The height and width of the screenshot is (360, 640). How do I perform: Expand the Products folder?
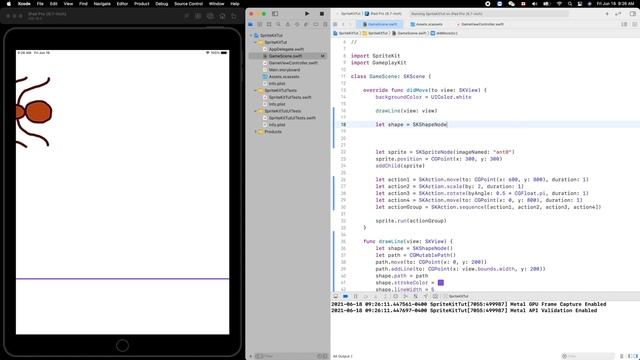[256, 131]
